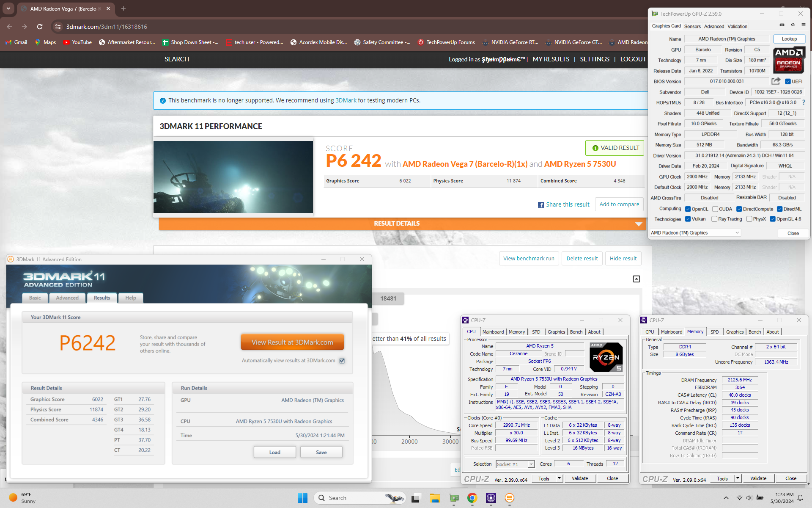Open the Chrome tab search dropdown arrow
Image resolution: width=812 pixels, height=508 pixels.
pyautogui.click(x=8, y=8)
